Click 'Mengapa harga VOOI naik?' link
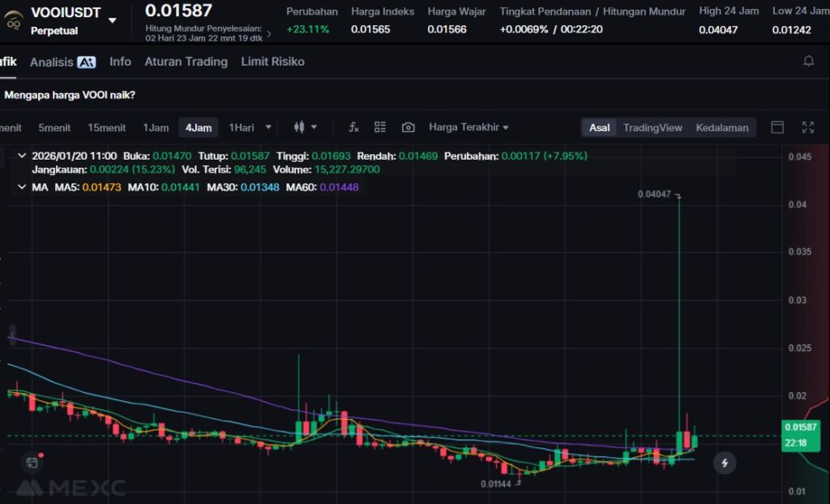This screenshot has height=504, width=830. (x=70, y=95)
